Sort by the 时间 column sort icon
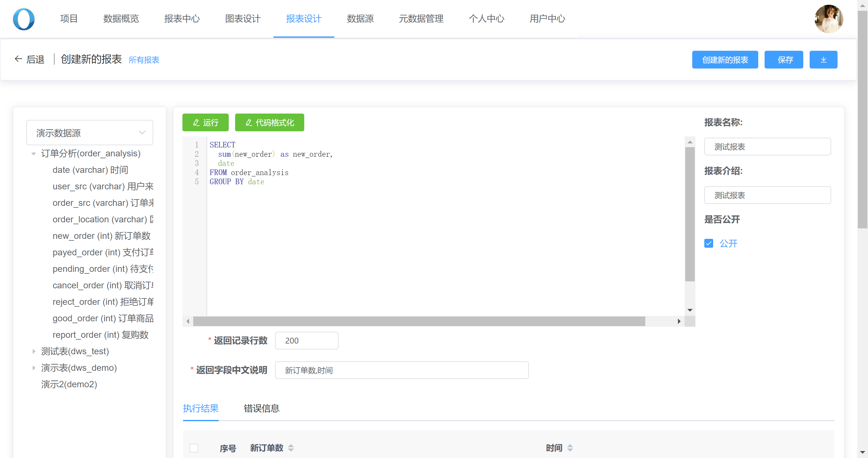The image size is (868, 458). click(x=570, y=448)
